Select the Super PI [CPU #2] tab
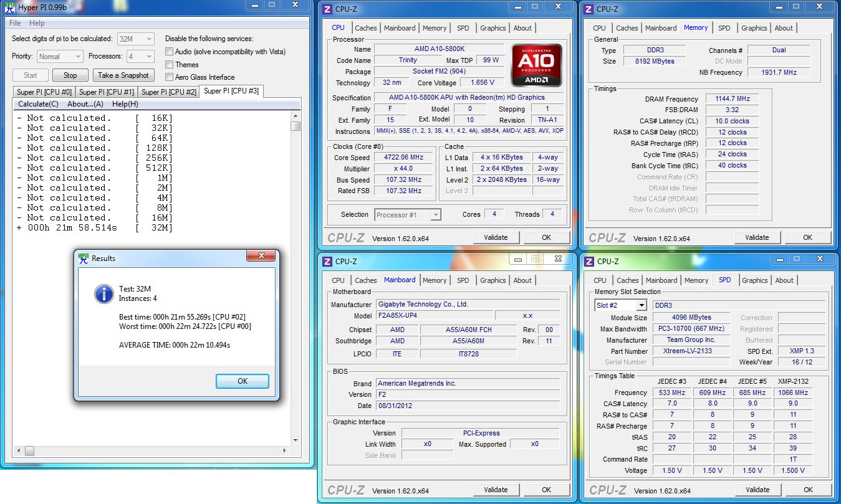Image resolution: width=841 pixels, height=504 pixels. tap(170, 92)
